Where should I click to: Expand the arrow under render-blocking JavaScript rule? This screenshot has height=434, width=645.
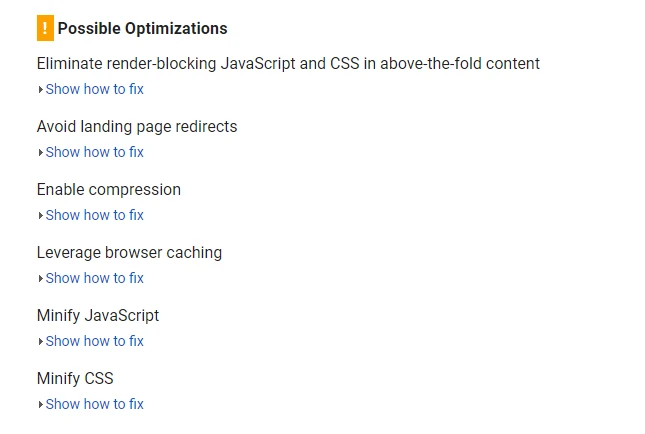[x=40, y=90]
